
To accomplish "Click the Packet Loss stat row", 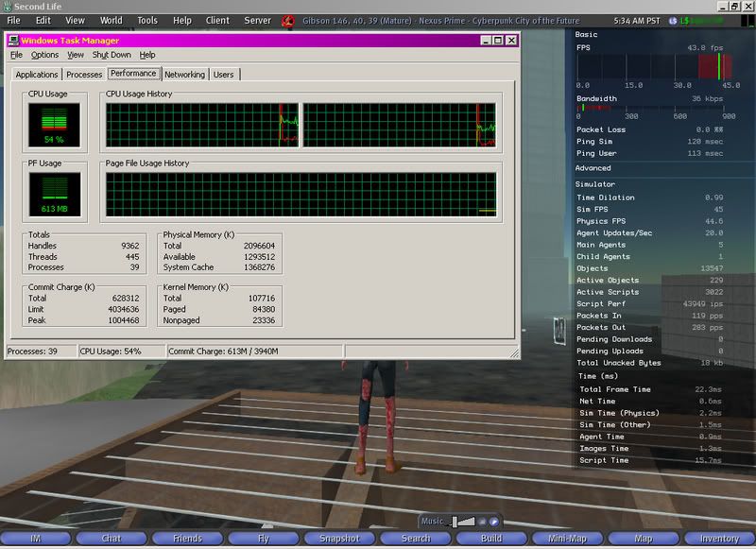I will tap(650, 129).
